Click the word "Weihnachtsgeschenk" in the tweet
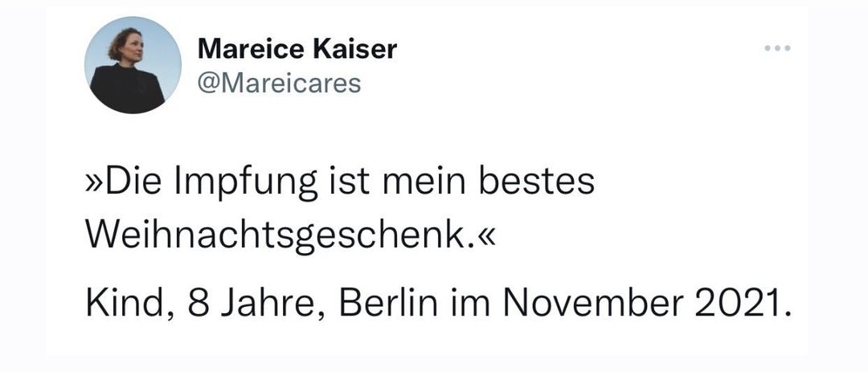This screenshot has height=372, width=868. pos(275,236)
